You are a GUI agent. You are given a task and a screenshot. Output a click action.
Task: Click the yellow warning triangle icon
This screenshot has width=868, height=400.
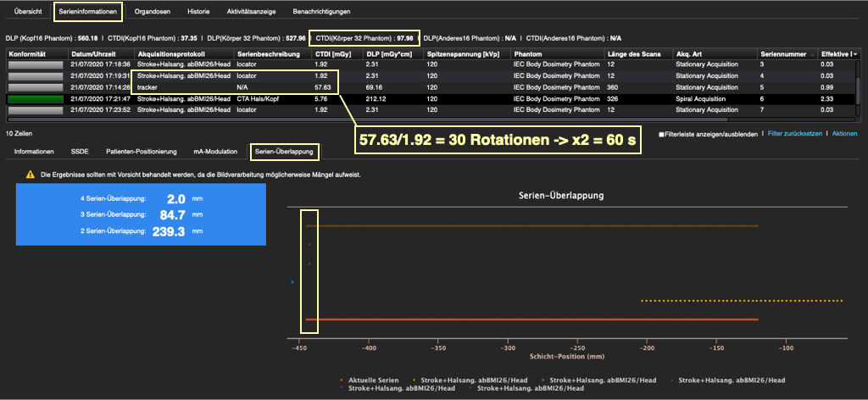click(31, 175)
